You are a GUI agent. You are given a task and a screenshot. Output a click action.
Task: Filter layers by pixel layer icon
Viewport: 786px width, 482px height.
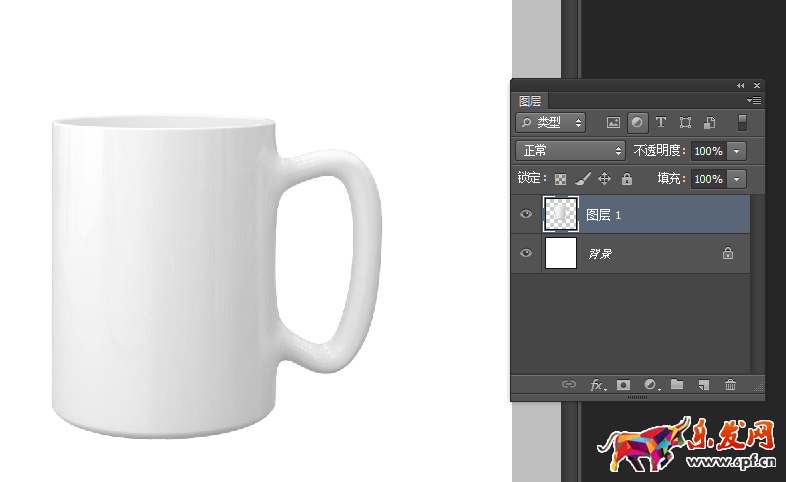click(614, 123)
